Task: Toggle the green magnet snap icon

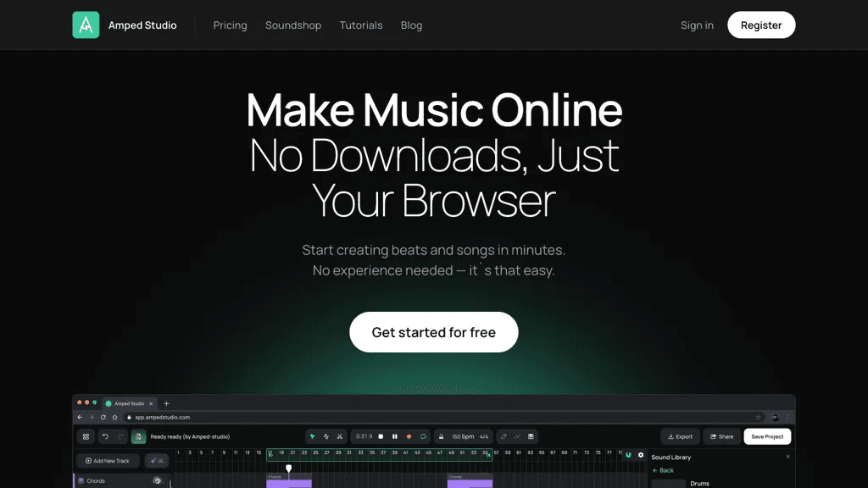Action: pos(628,455)
